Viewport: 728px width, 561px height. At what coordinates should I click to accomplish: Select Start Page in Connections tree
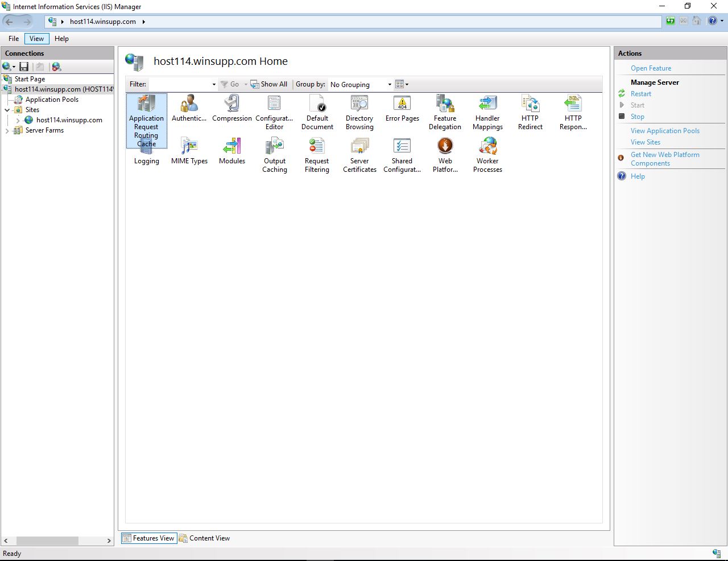coord(30,79)
